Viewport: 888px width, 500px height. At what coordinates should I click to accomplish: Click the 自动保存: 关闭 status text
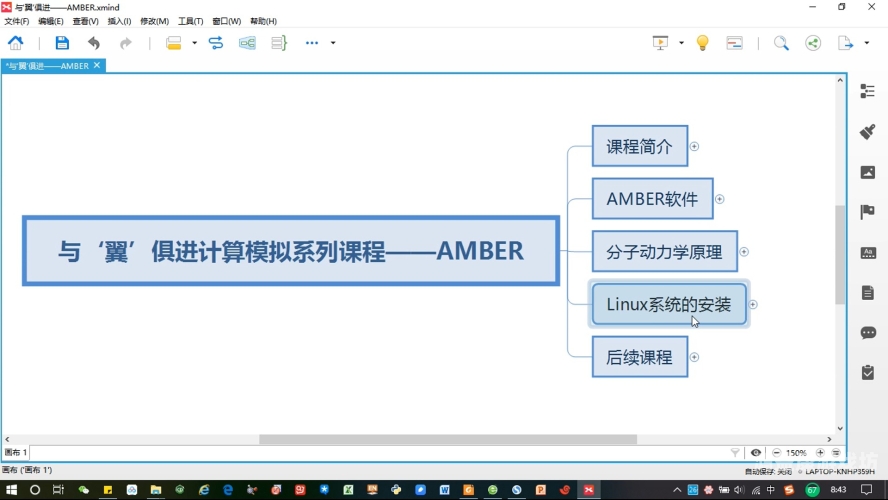[769, 472]
